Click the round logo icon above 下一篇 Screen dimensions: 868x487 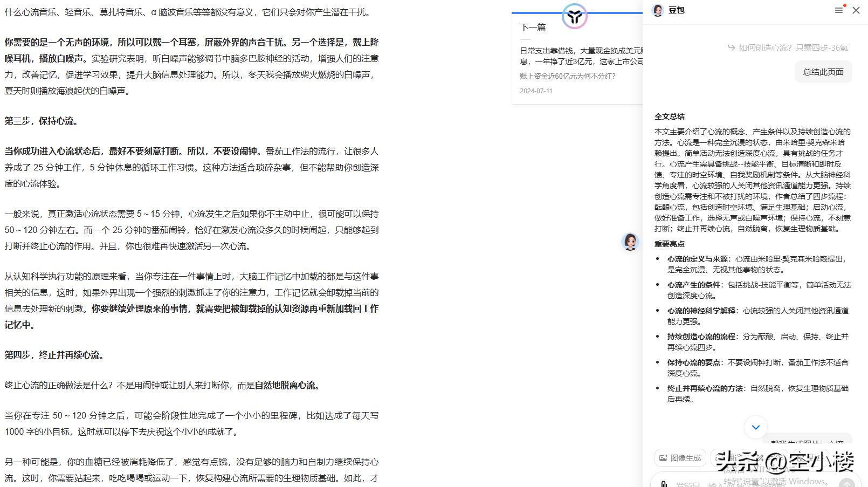click(x=574, y=16)
